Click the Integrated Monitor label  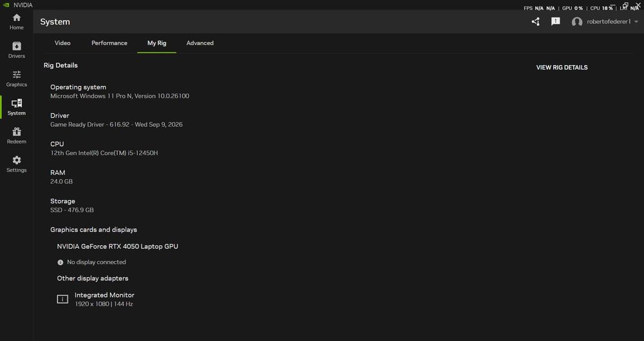104,295
